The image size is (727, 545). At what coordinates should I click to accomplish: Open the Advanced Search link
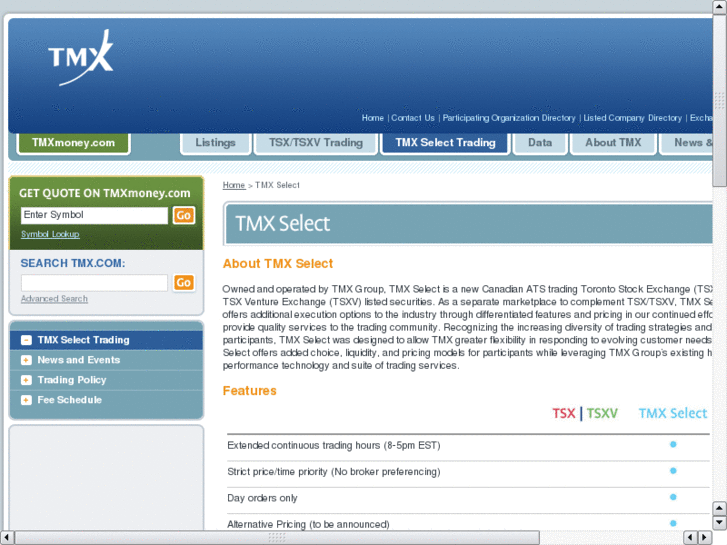coord(54,299)
